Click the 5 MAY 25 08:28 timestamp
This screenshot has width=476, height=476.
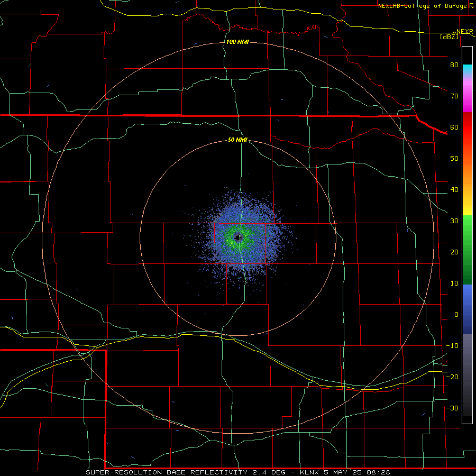tap(358, 472)
